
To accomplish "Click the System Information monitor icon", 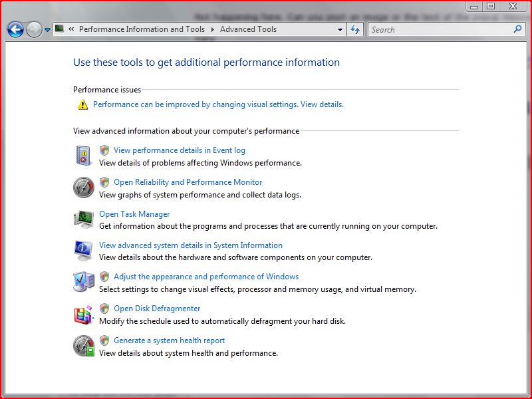I will (x=84, y=251).
